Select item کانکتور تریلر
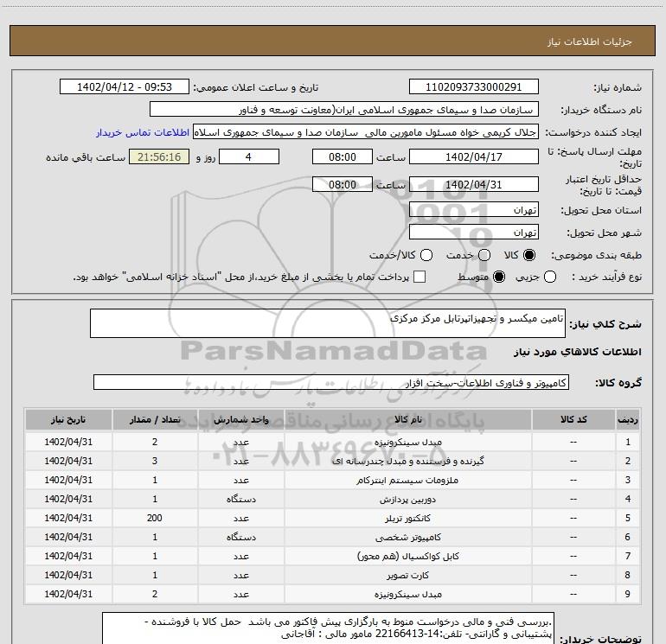The image size is (666, 644). 407,518
